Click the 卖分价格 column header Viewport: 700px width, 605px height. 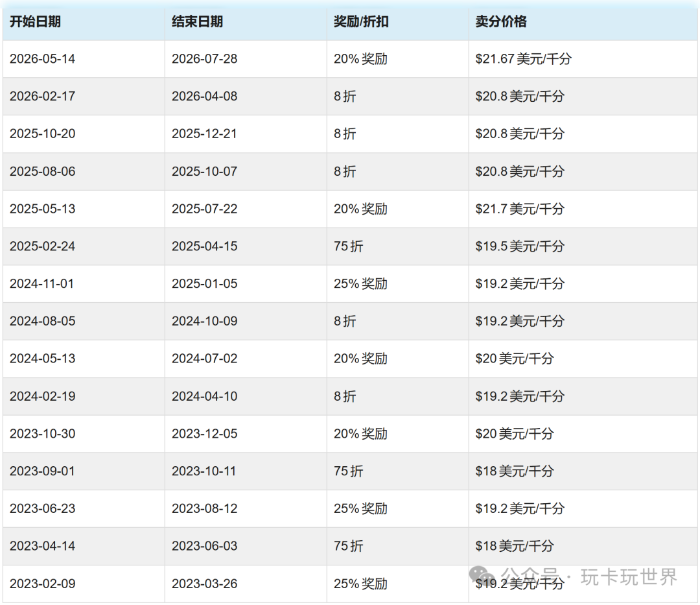(x=501, y=21)
